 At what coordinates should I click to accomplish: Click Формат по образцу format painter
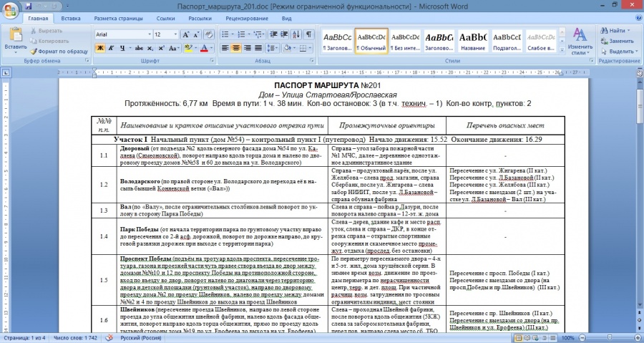pyautogui.click(x=59, y=52)
